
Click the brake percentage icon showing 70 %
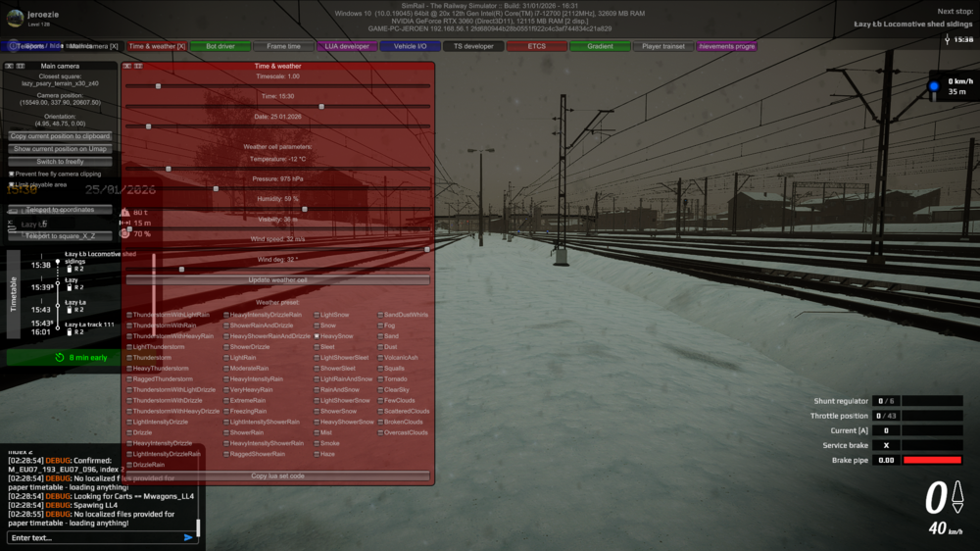pos(125,234)
